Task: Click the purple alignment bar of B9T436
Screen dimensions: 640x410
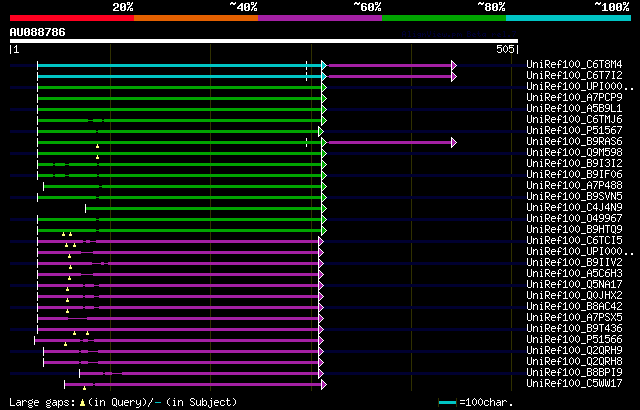Action: point(178,330)
